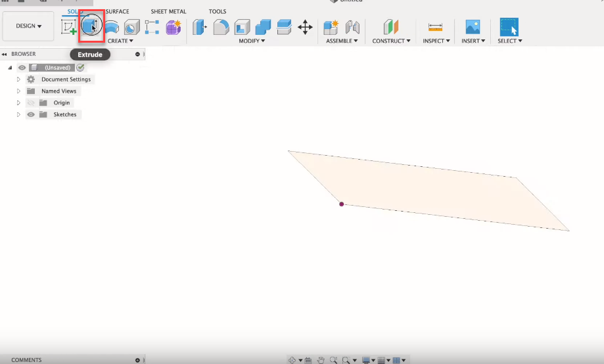Select the Combine tool icon
This screenshot has width=604, height=364.
click(263, 27)
